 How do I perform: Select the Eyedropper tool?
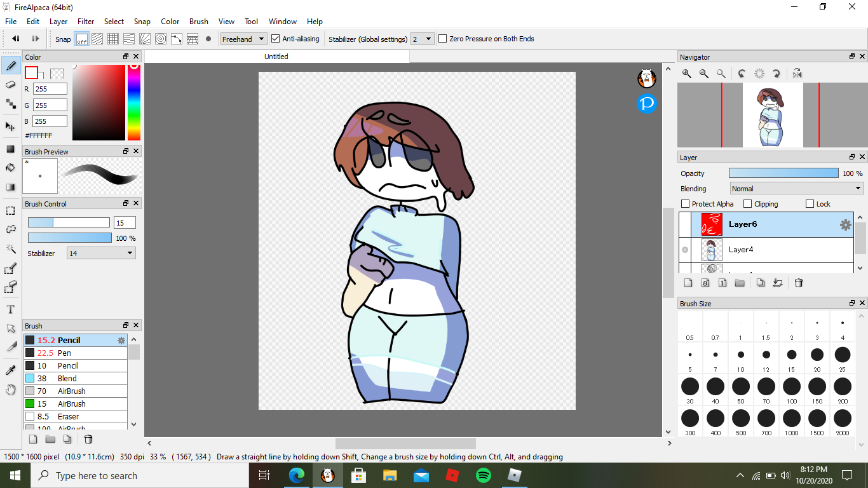click(11, 370)
